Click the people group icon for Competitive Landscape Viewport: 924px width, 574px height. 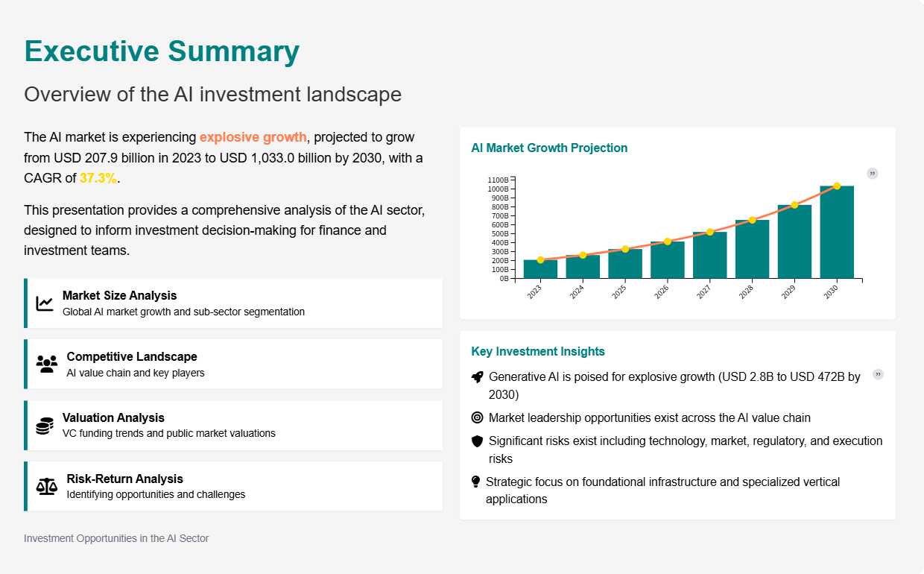46,365
